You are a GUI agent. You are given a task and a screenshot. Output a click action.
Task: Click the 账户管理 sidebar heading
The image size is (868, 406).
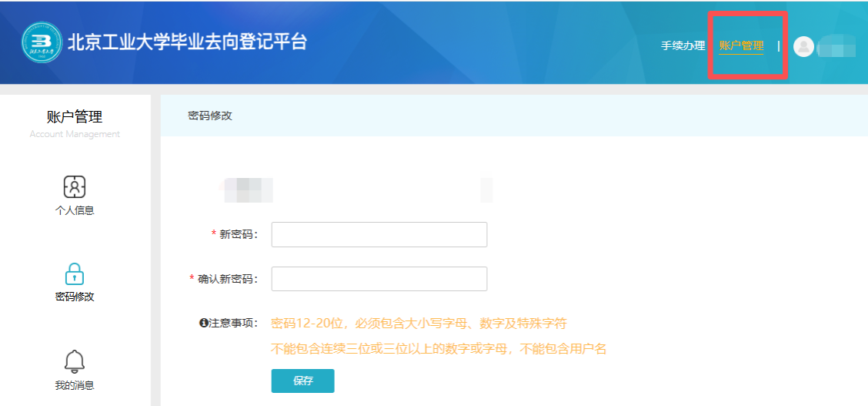75,117
